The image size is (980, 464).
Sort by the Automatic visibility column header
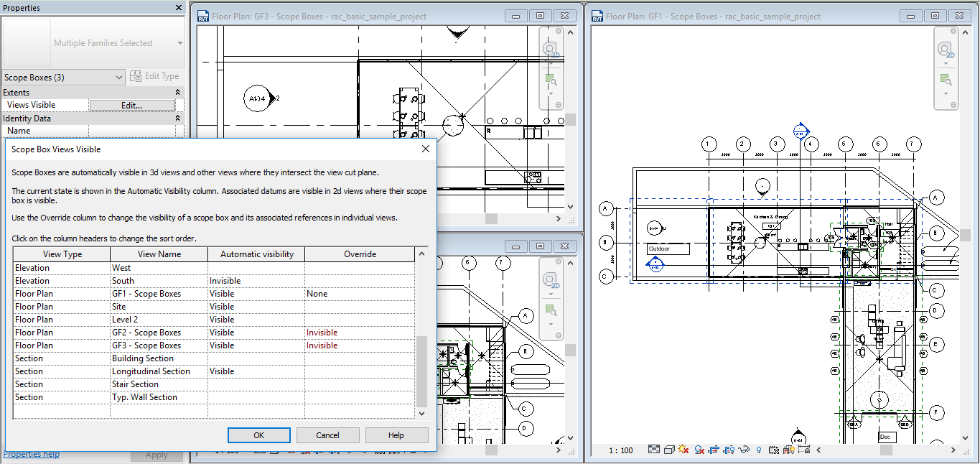(255, 254)
